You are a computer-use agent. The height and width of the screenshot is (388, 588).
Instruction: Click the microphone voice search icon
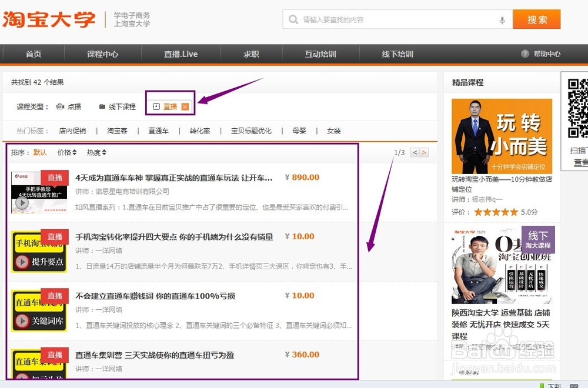point(502,20)
